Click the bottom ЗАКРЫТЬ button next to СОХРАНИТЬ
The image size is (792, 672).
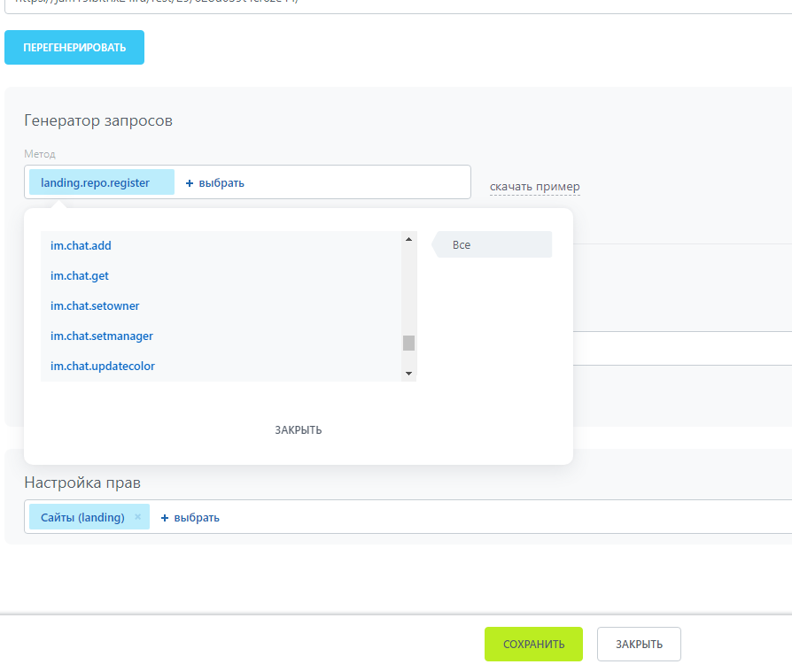click(639, 645)
